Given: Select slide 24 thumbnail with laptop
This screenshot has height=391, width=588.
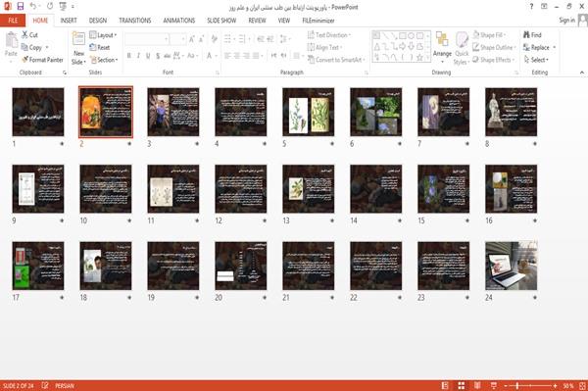Looking at the screenshot, I should 512,266.
